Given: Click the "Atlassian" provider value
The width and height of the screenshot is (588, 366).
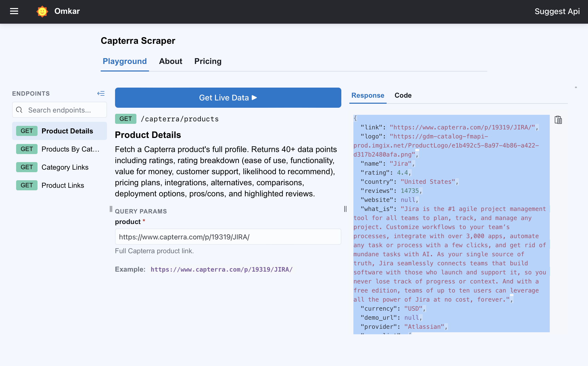Looking at the screenshot, I should point(424,327).
